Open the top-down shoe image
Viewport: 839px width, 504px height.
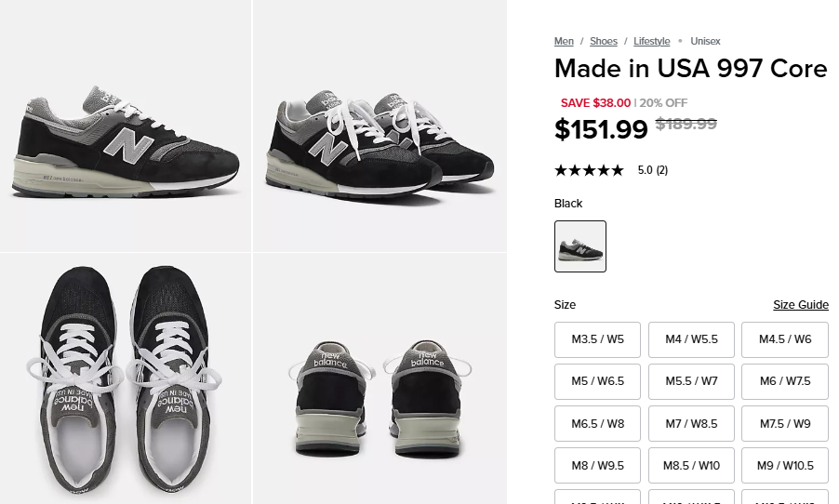point(126,378)
